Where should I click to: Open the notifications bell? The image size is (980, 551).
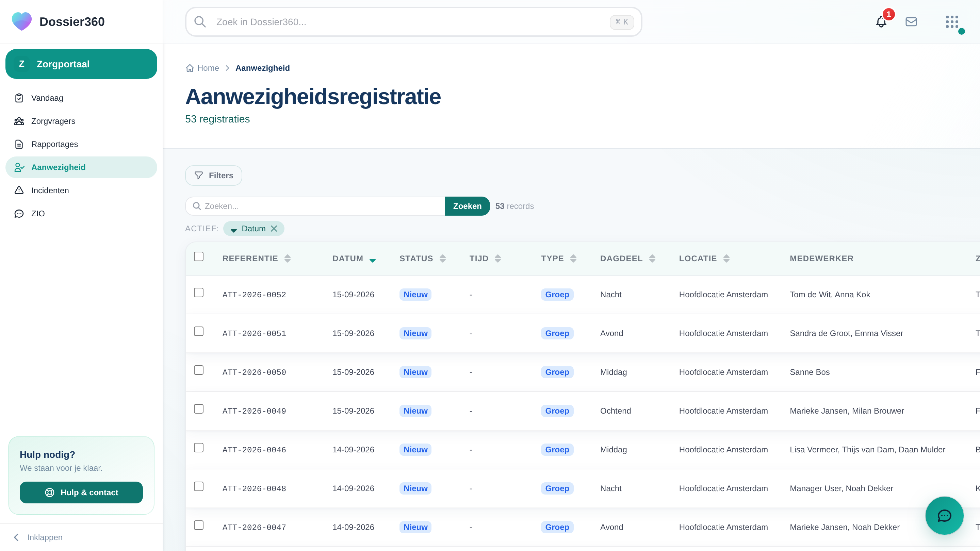pos(881,22)
